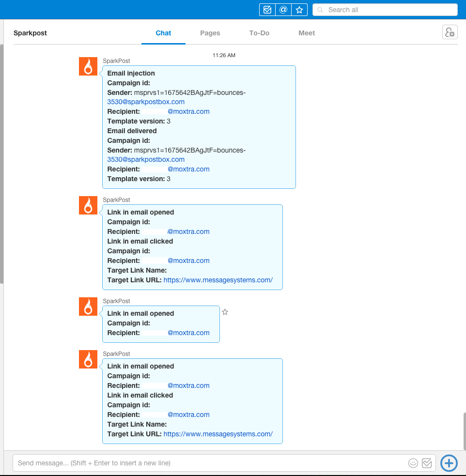Open messagesystems.com URL in second message

click(x=218, y=280)
